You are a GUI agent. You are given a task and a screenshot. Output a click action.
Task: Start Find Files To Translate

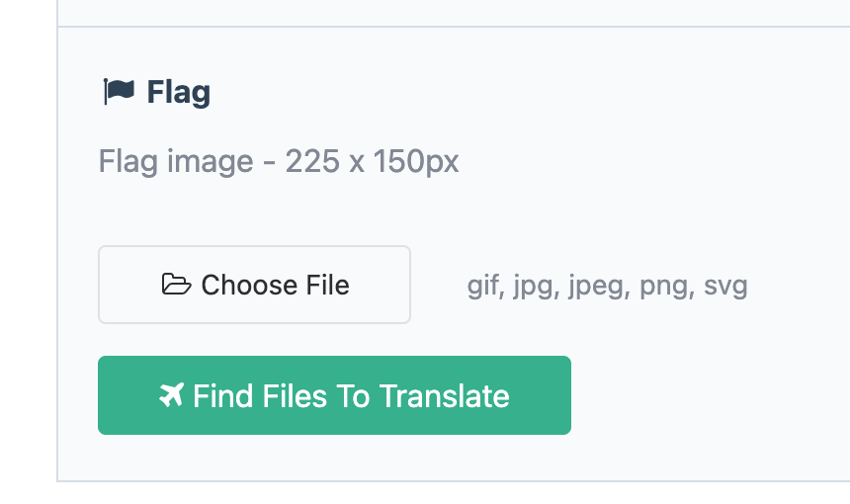(x=334, y=395)
